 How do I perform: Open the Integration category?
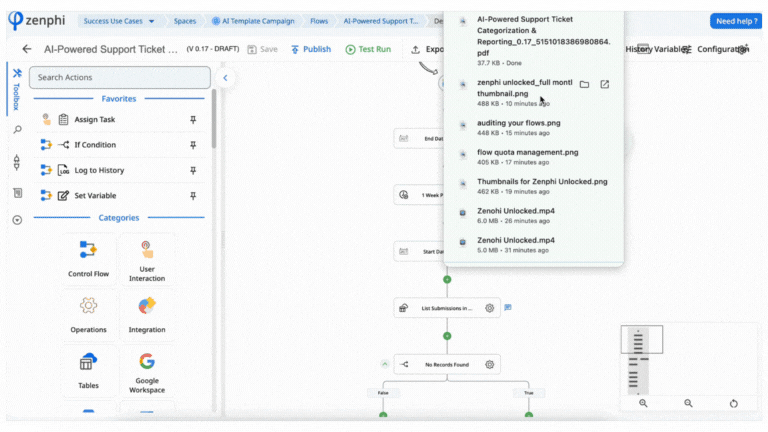(x=147, y=315)
